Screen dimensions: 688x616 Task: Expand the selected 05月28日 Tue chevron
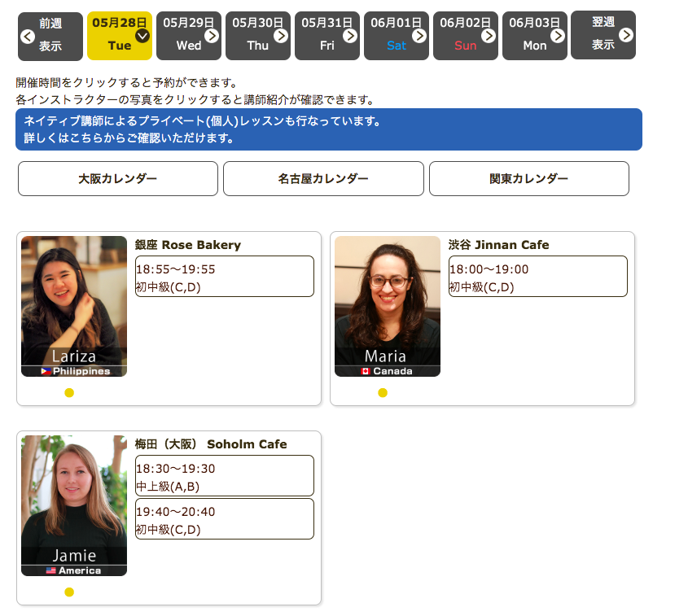coord(142,36)
